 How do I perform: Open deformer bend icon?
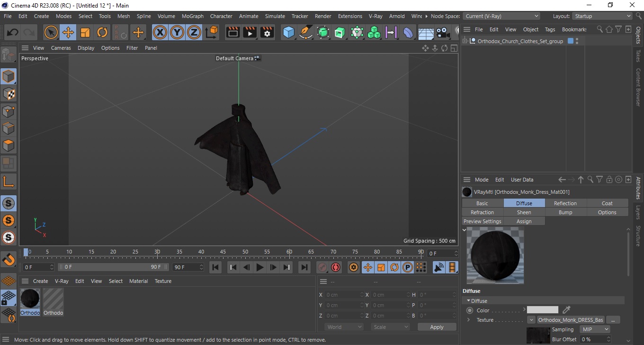408,33
